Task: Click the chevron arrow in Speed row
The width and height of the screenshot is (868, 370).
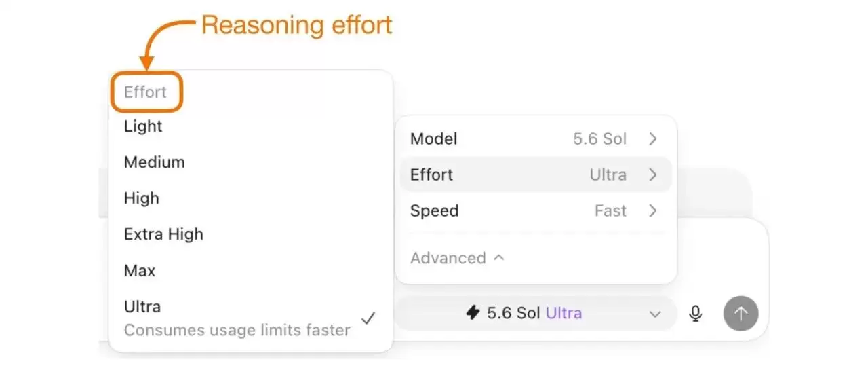Action: coord(652,211)
